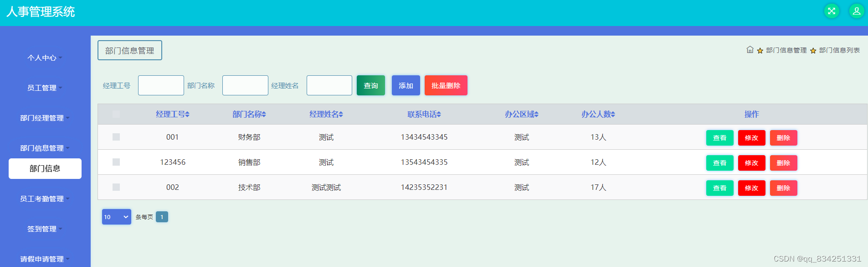This screenshot has height=267, width=868.
Task: Click the blue 添加 add button
Action: point(406,85)
